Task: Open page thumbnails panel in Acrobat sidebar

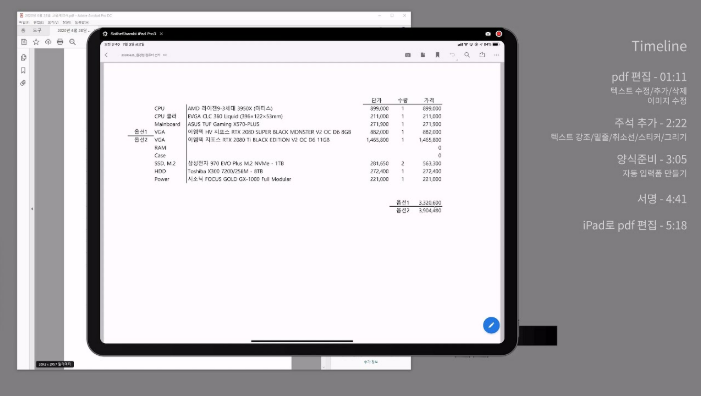Action: 23,58
